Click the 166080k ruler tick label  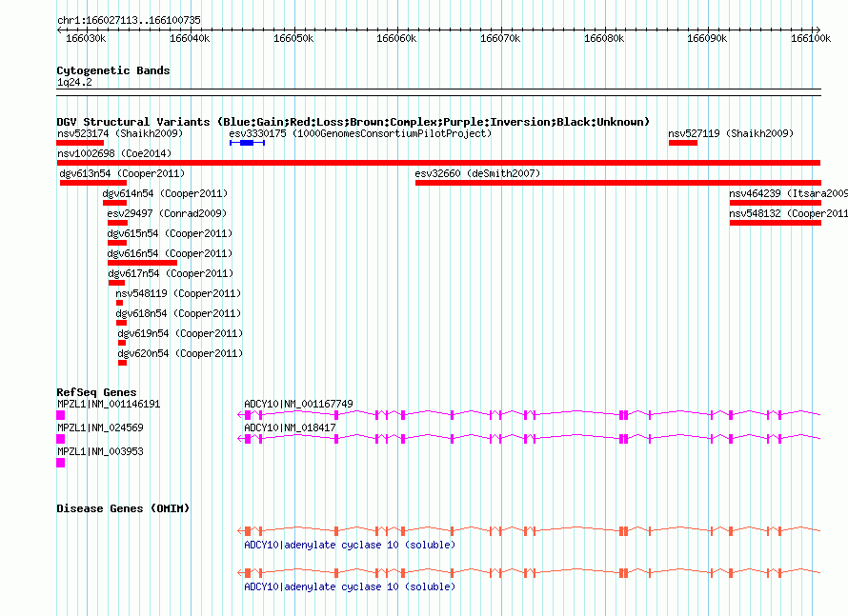coord(604,38)
